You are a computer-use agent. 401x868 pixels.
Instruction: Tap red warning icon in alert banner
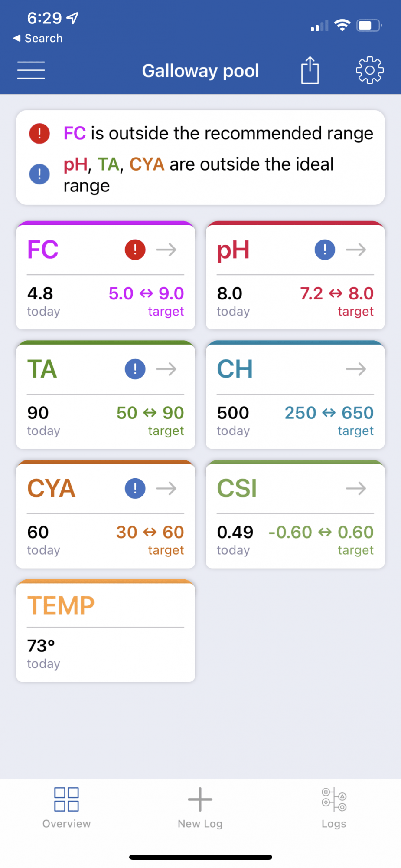click(39, 133)
